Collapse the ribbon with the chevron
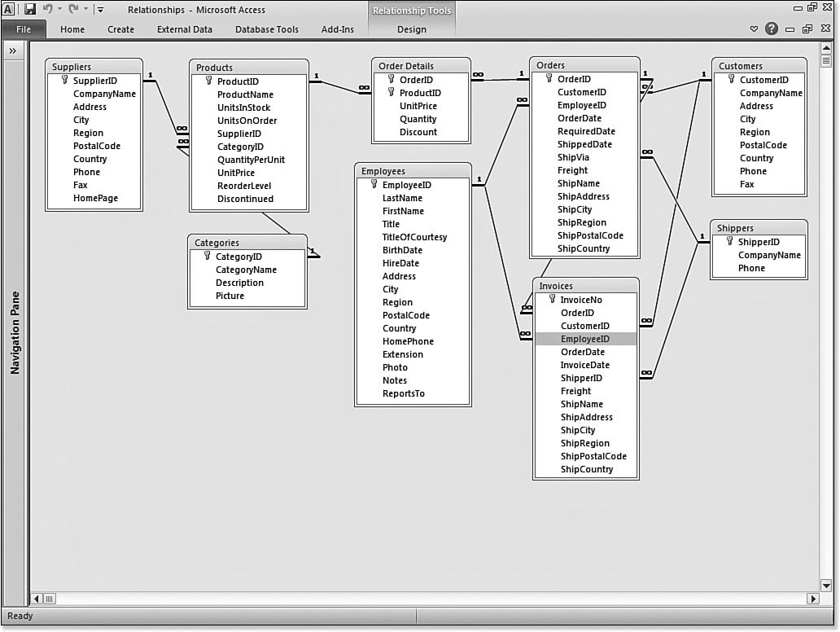 click(x=754, y=29)
